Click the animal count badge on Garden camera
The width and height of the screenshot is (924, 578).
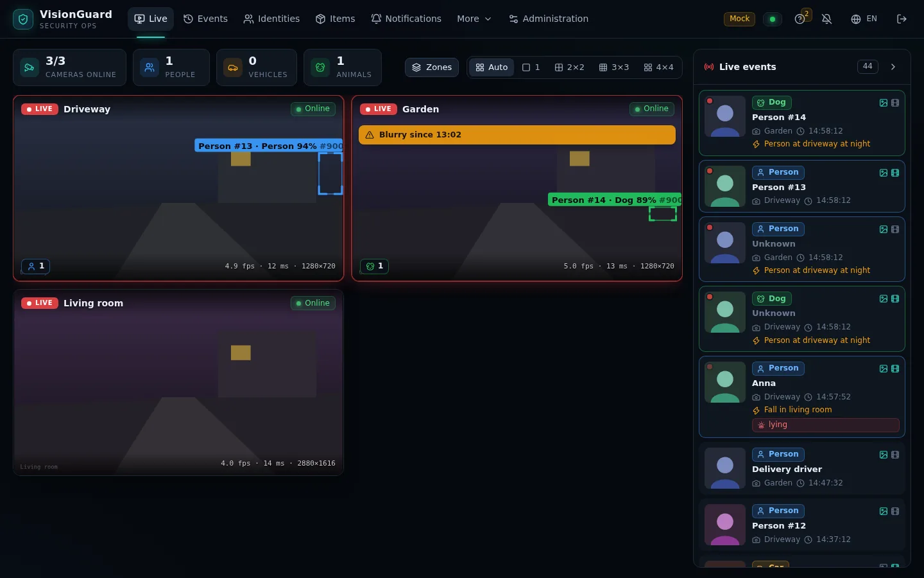tap(375, 266)
